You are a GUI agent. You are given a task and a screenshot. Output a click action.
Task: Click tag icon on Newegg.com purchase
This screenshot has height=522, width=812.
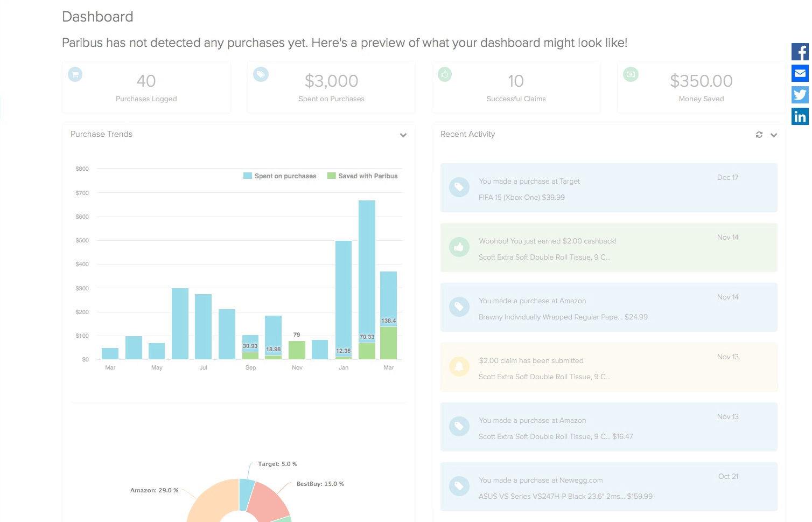pyautogui.click(x=459, y=486)
